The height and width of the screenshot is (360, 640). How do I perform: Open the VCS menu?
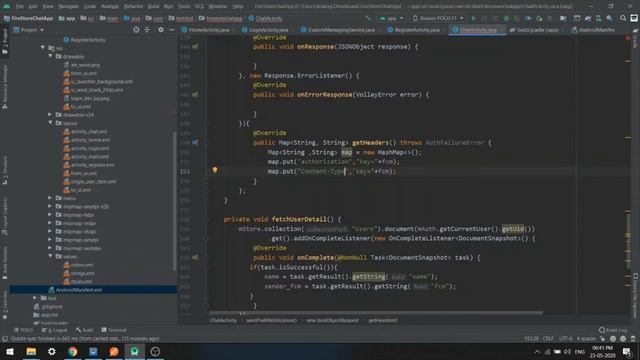(x=199, y=7)
